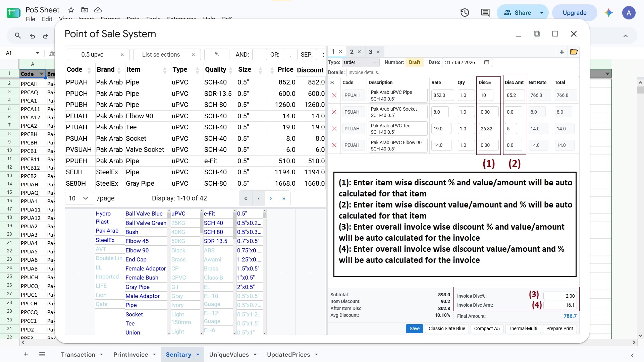Select PVSUAH Valve Socket row
The width and height of the screenshot is (644, 362).
point(195,150)
